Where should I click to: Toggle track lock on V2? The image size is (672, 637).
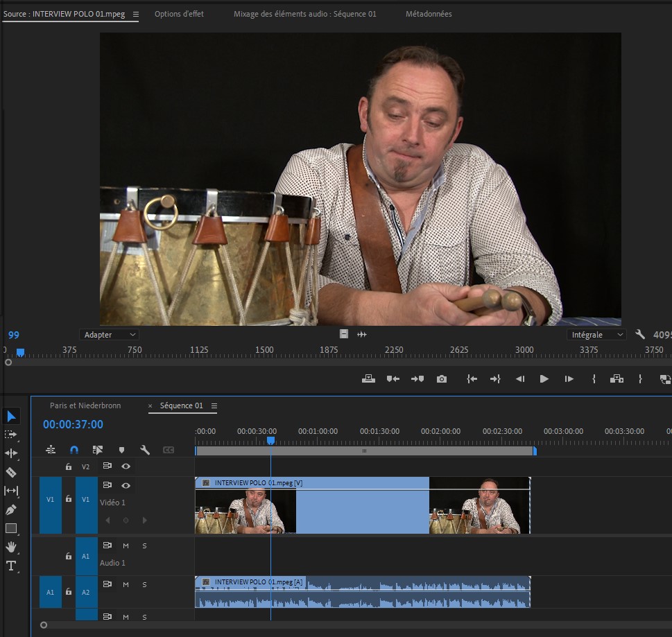pyautogui.click(x=69, y=466)
